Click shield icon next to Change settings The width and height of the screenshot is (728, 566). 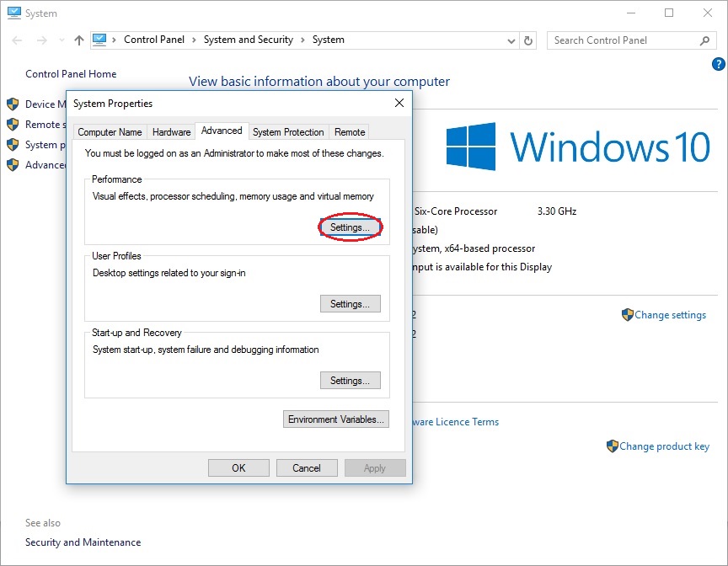point(627,315)
